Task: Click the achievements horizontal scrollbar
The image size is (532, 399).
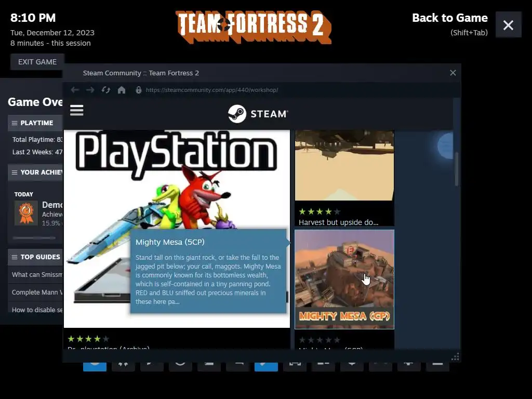Action: (x=34, y=238)
